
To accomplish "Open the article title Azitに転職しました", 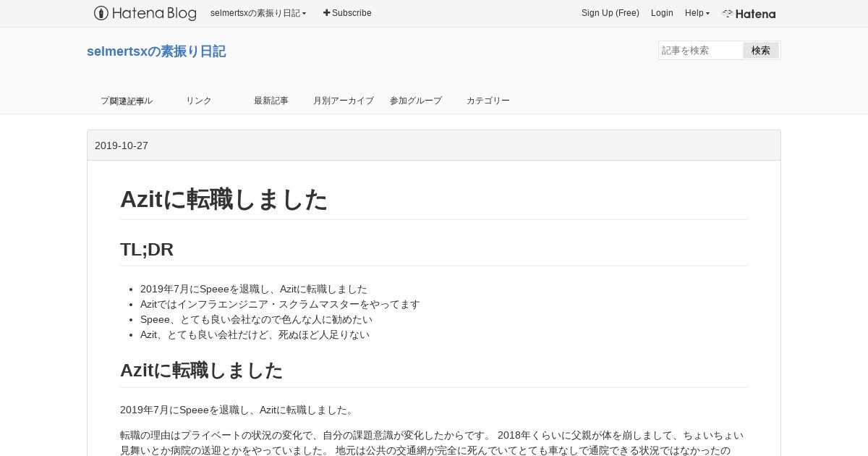I will (x=224, y=199).
